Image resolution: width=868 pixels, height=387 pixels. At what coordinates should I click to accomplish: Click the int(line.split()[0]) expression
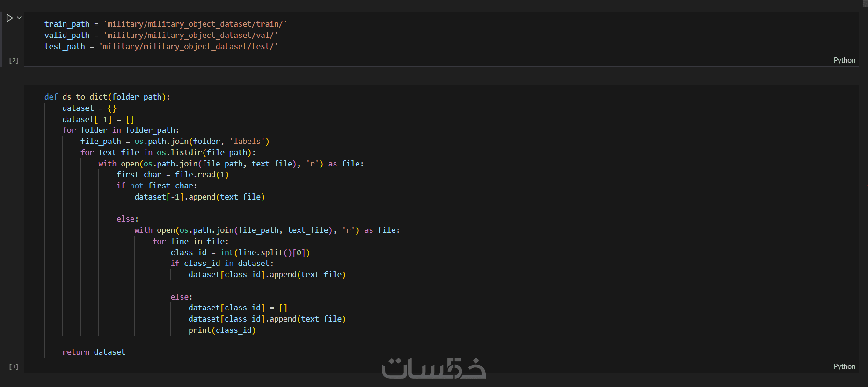tap(265, 252)
